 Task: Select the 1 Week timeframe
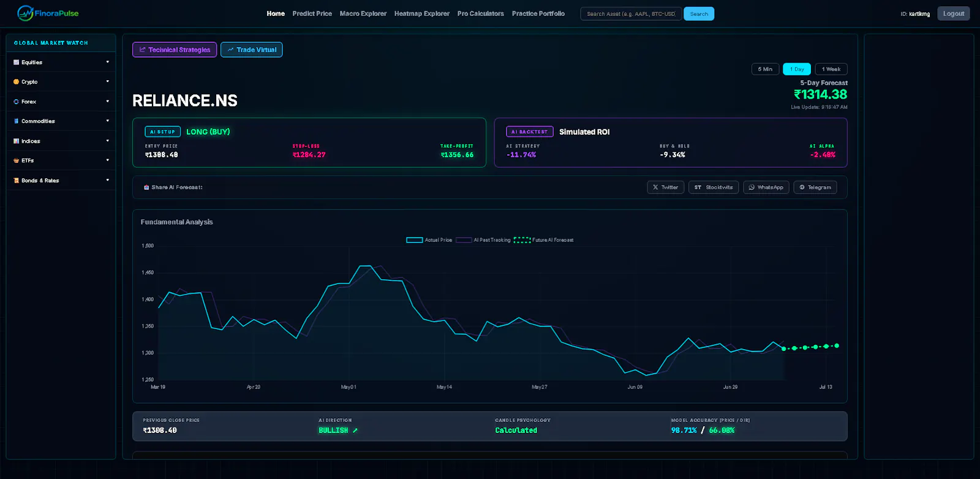[831, 69]
